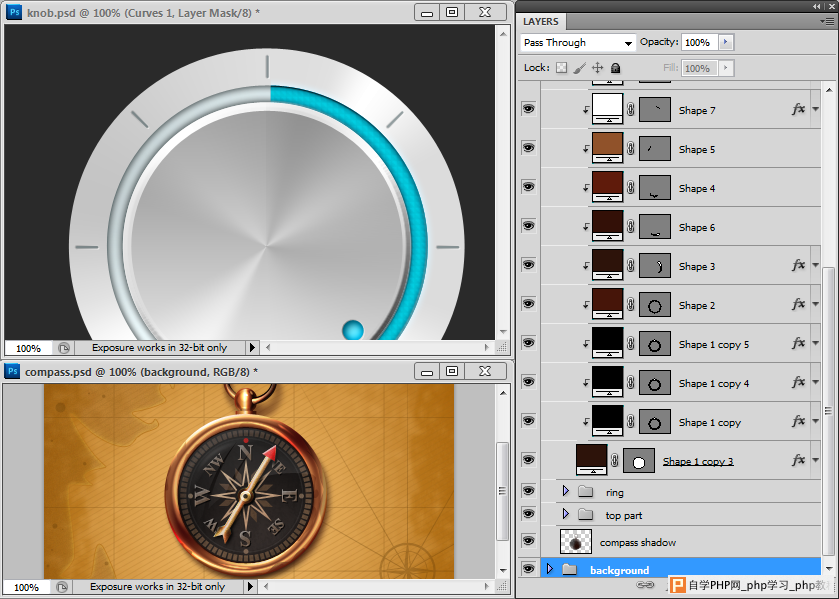This screenshot has width=839, height=599.
Task: Maximize the knob.psd document window
Action: tap(452, 12)
